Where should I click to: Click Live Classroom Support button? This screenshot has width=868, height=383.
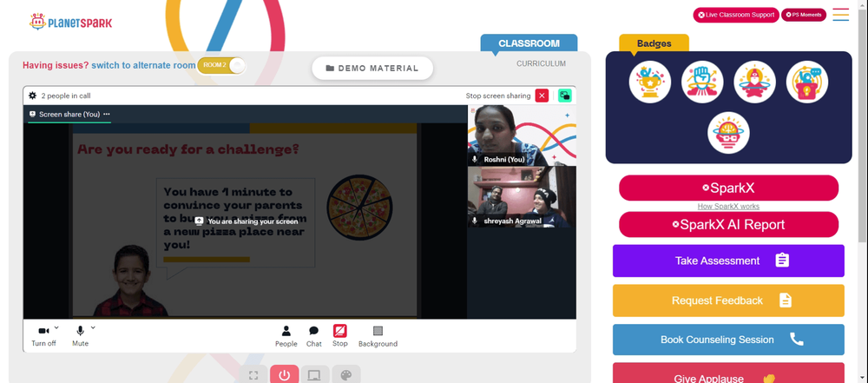[x=736, y=15]
